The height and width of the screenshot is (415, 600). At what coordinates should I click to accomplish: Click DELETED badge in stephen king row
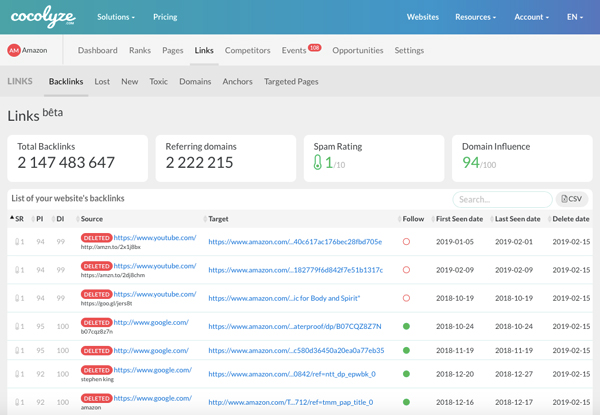(96, 370)
